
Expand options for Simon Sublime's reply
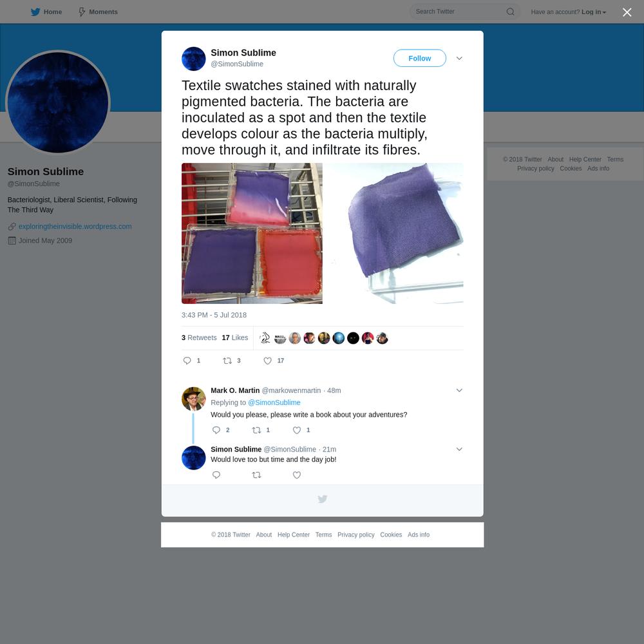(459, 449)
